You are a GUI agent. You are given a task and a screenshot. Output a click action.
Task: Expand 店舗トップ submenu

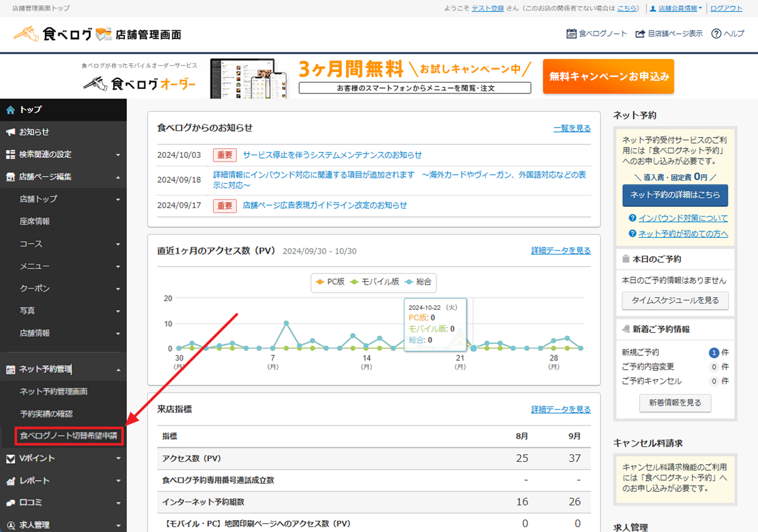pyautogui.click(x=63, y=199)
